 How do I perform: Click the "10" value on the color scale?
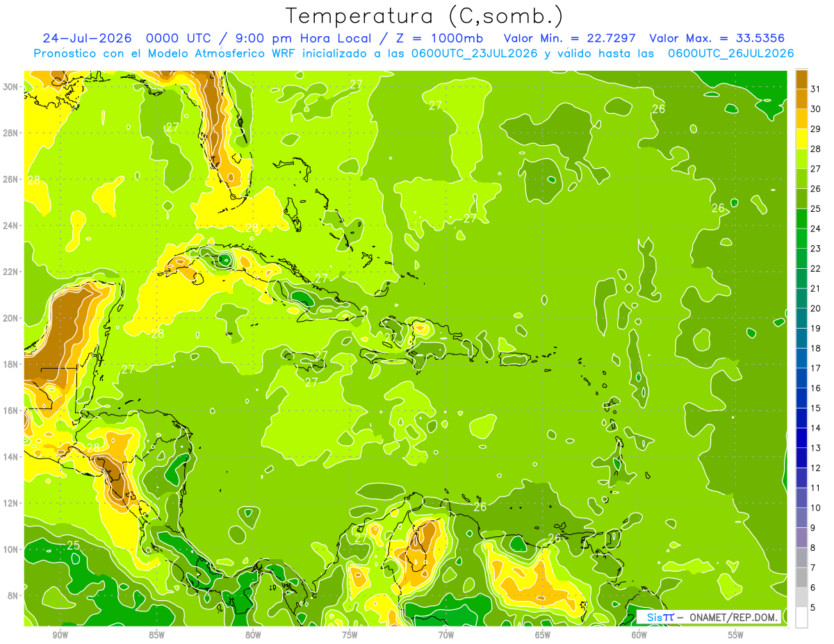[816, 508]
